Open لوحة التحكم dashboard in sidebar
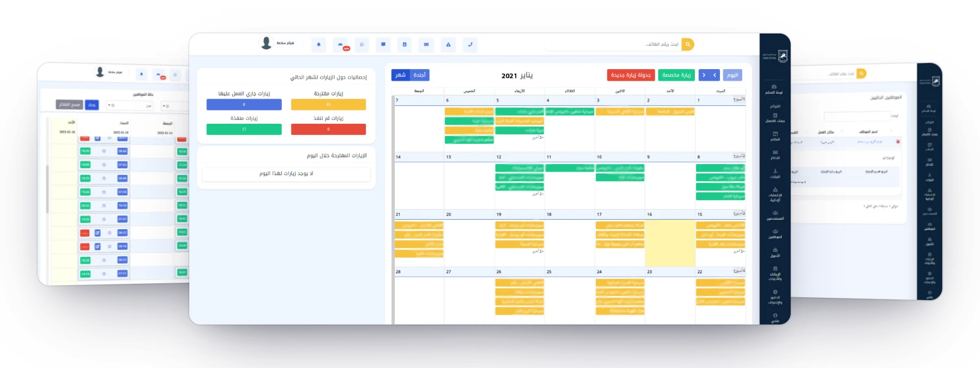 pos(775,90)
